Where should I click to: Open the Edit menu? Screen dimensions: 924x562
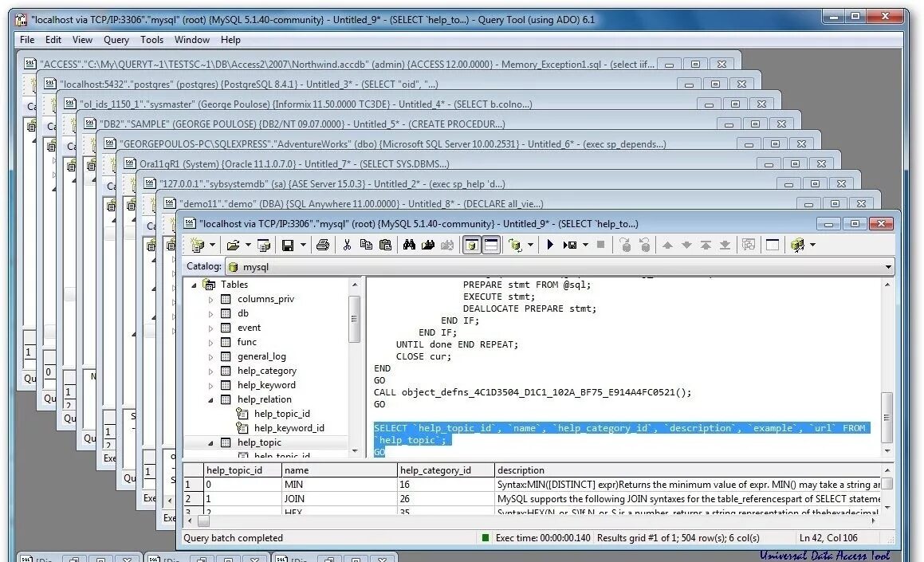pyautogui.click(x=53, y=40)
